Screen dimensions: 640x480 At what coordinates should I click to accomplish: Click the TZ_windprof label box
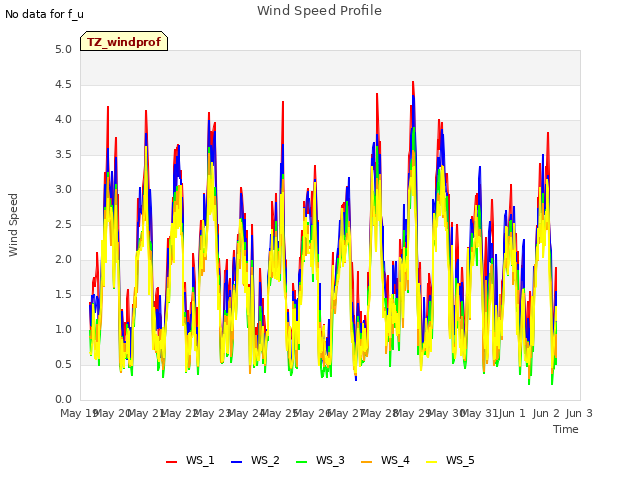pos(124,41)
